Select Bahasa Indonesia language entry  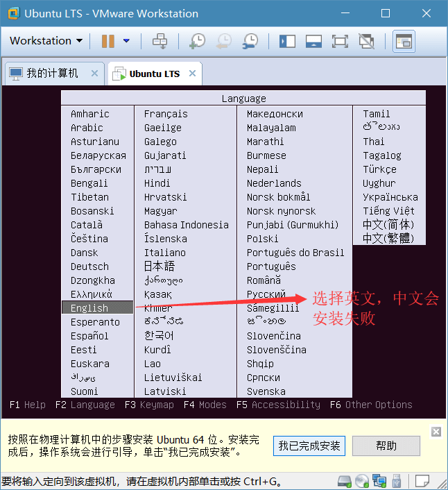click(187, 225)
